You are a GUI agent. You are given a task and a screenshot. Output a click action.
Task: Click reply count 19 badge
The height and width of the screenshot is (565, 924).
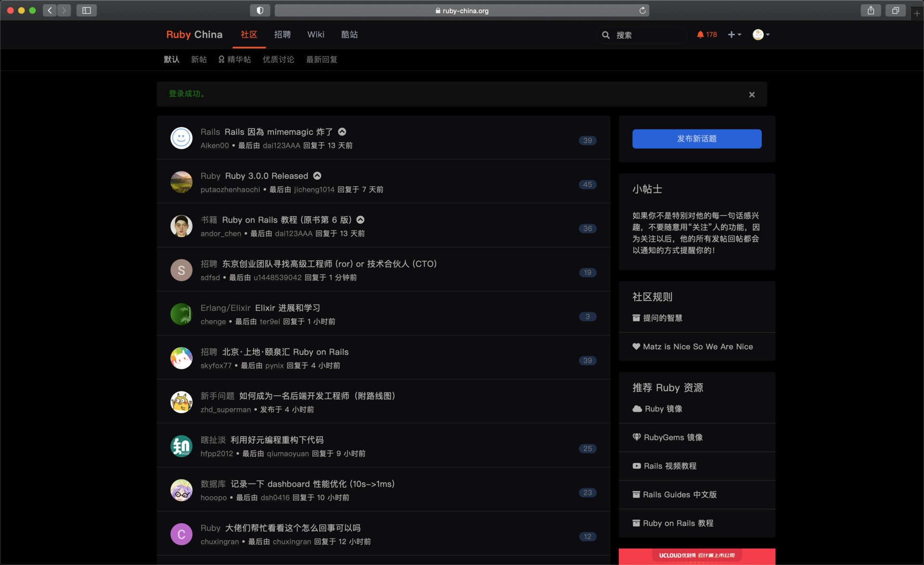click(x=588, y=273)
